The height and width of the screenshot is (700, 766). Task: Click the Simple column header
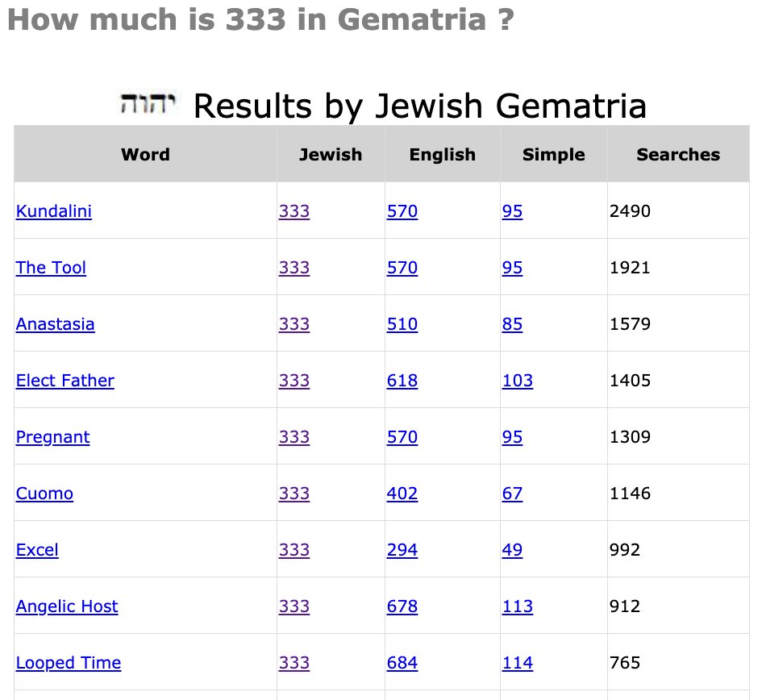[x=553, y=154]
